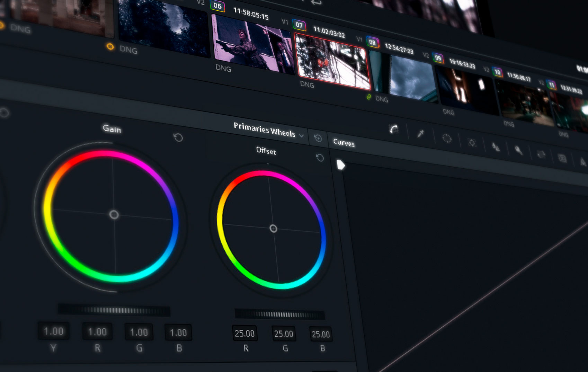This screenshot has width=588, height=372.
Task: Click the Curves panel title
Action: [344, 143]
